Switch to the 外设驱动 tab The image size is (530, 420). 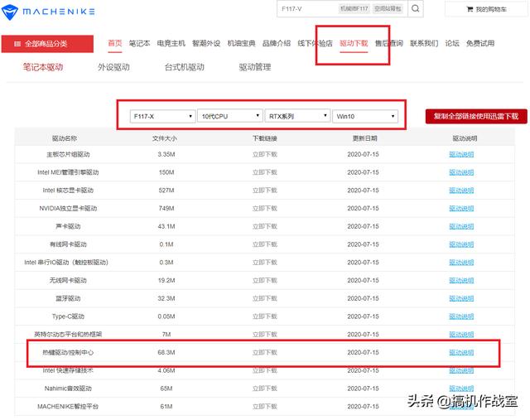(113, 67)
